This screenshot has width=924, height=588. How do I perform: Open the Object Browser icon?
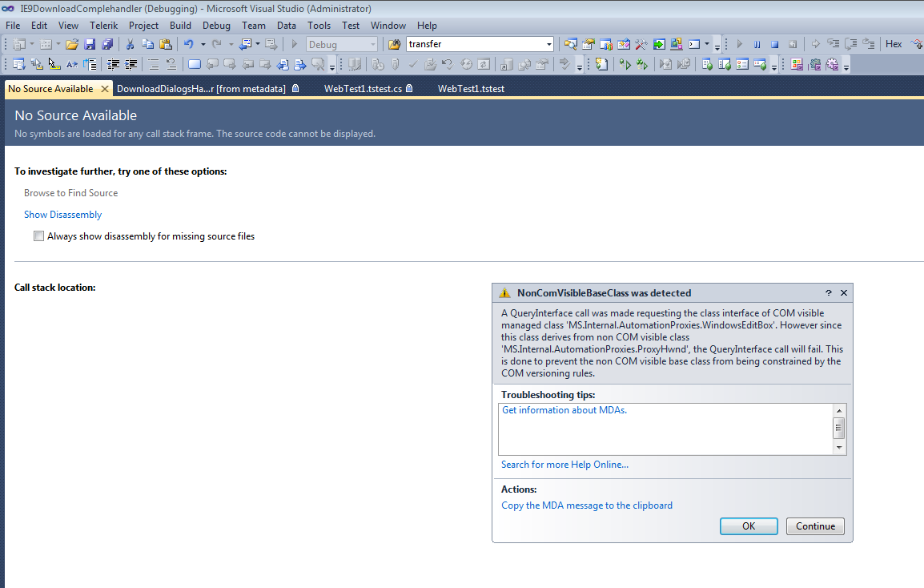point(624,44)
